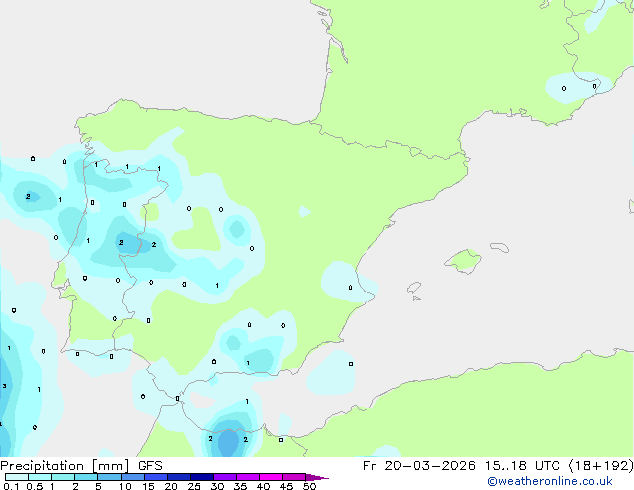Click the 1–2 mm legend color box
Screen dimensions: 634x490
click(63, 477)
